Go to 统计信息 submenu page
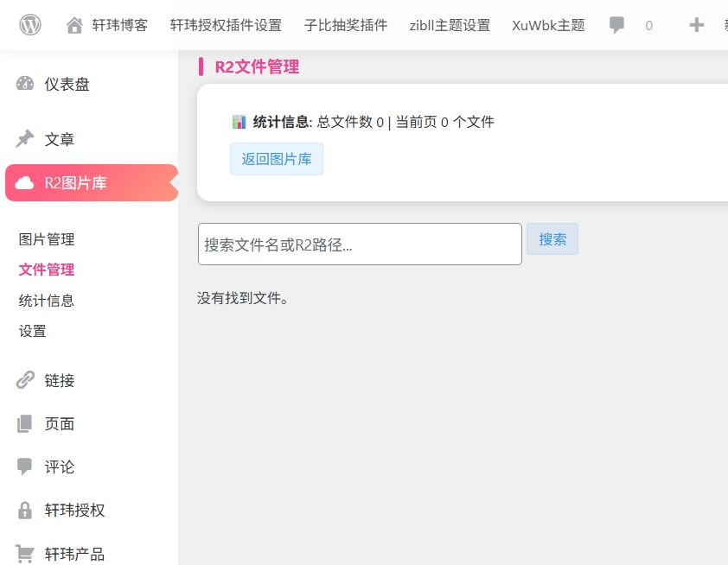This screenshot has height=565, width=728. (47, 301)
